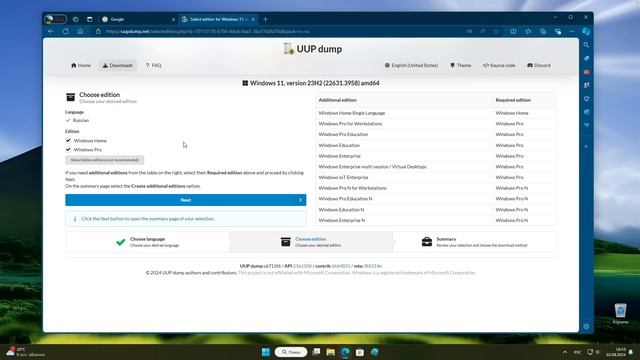
Task: Open browser settings and more menu
Action: tap(572, 31)
